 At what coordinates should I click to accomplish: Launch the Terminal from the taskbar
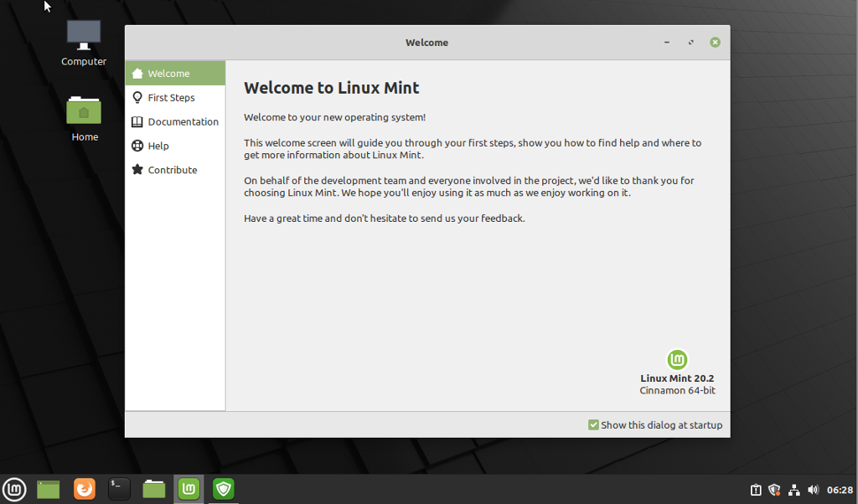[119, 489]
